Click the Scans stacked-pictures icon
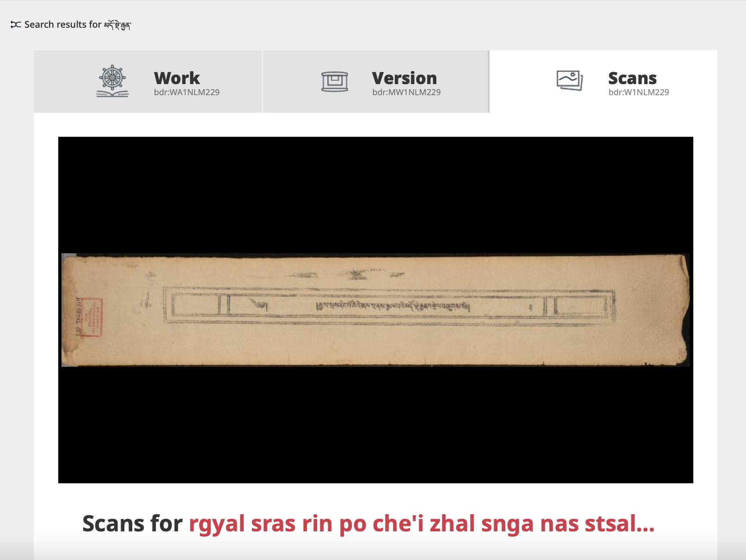 tap(569, 80)
